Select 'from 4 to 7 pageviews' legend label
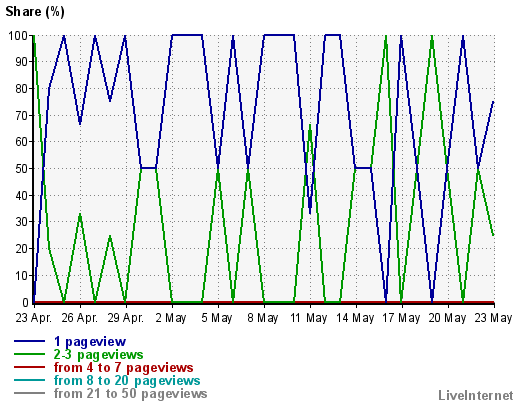This screenshot has width=520, height=405. 123,368
